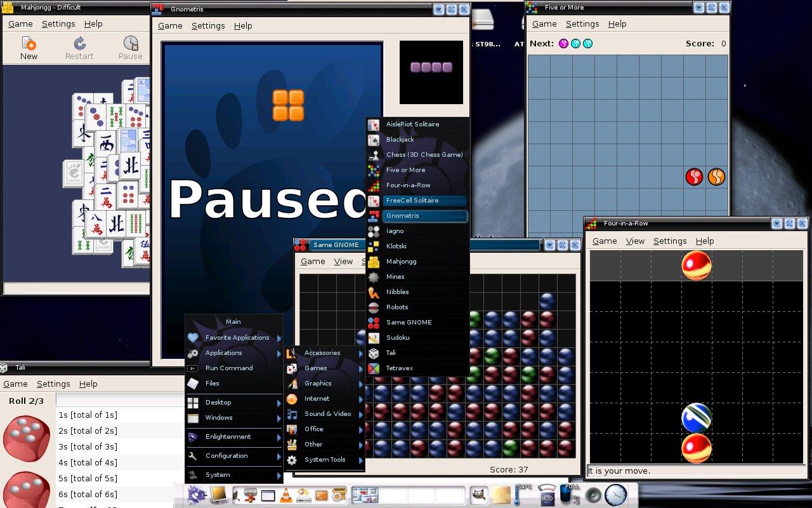Click the speaker volume icon on the panel

point(594,495)
